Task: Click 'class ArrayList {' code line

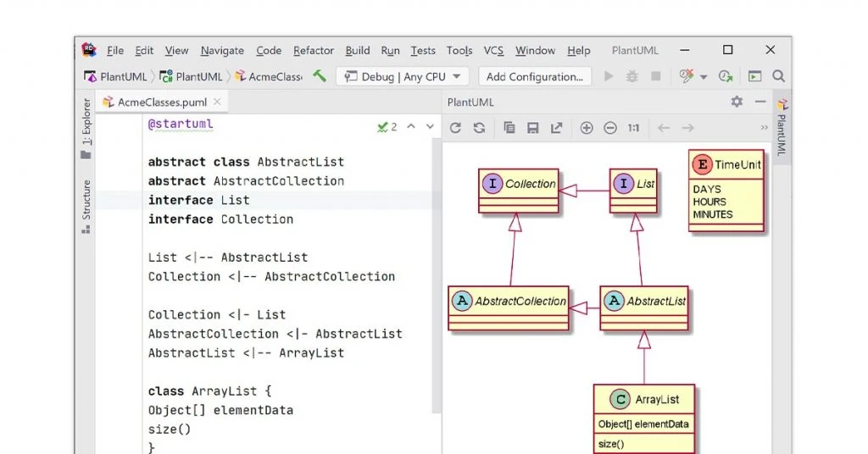Action: point(210,391)
